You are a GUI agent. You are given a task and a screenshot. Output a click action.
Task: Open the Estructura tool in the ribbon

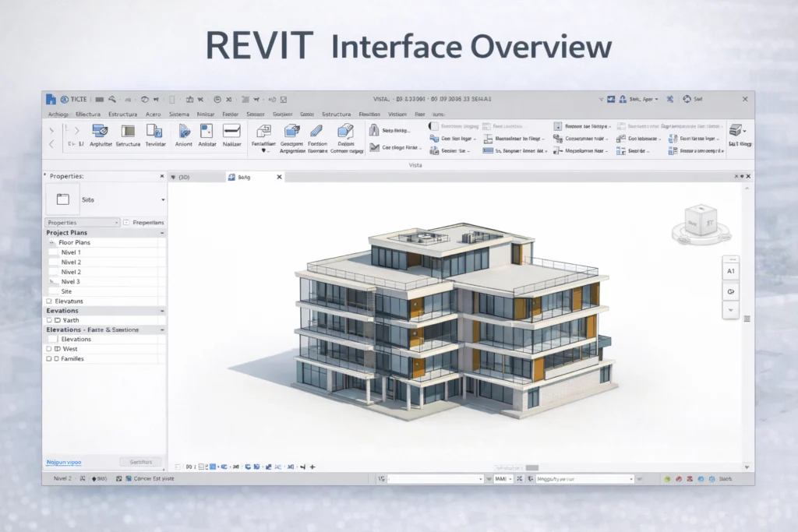tap(128, 132)
